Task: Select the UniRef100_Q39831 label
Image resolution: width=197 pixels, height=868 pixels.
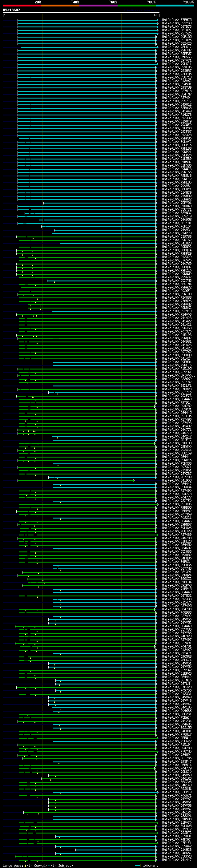Action: point(177,836)
